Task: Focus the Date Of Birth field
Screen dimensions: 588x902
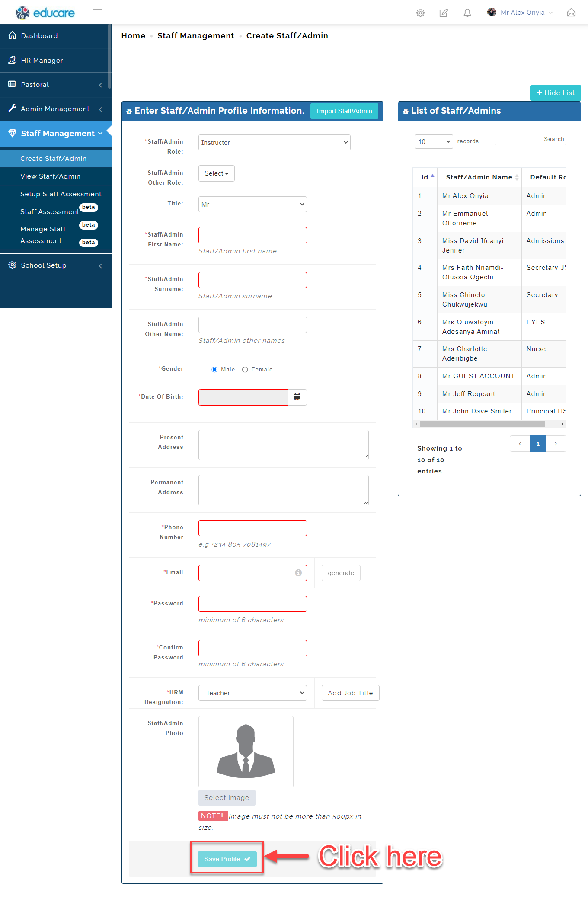Action: click(x=243, y=397)
